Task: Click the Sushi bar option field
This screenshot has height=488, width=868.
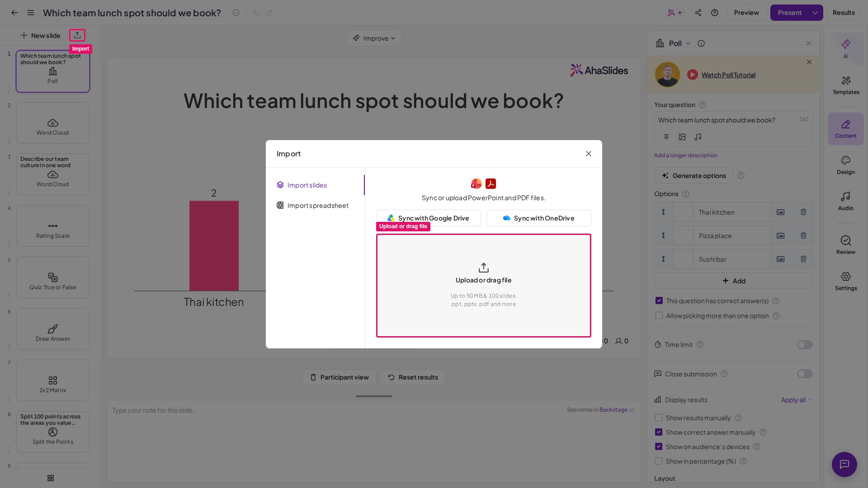Action: click(732, 259)
